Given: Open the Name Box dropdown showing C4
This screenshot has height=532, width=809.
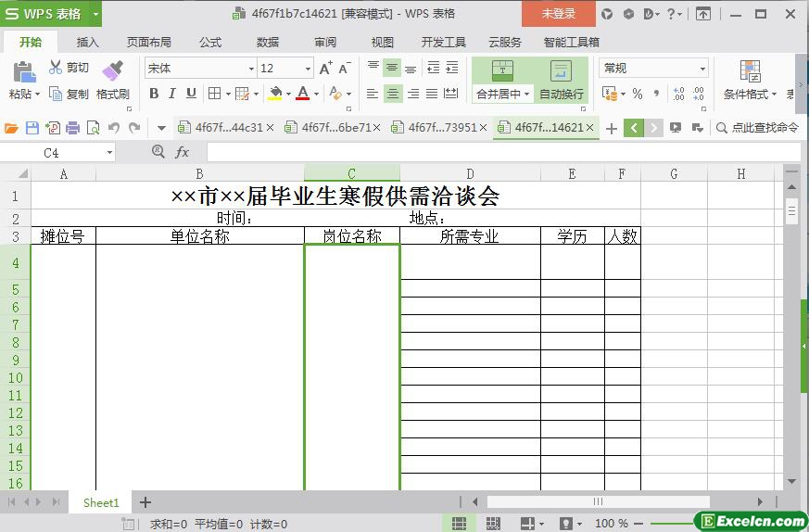Looking at the screenshot, I should pos(109,153).
